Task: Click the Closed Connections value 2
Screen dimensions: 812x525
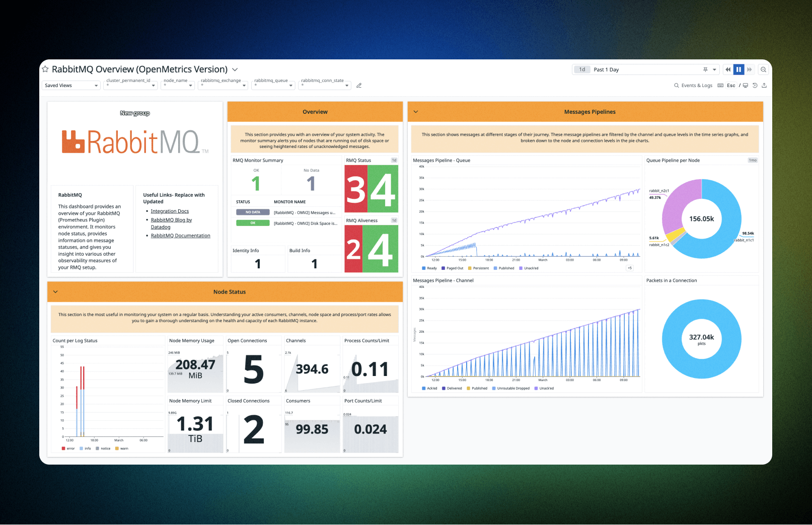Action: [254, 430]
